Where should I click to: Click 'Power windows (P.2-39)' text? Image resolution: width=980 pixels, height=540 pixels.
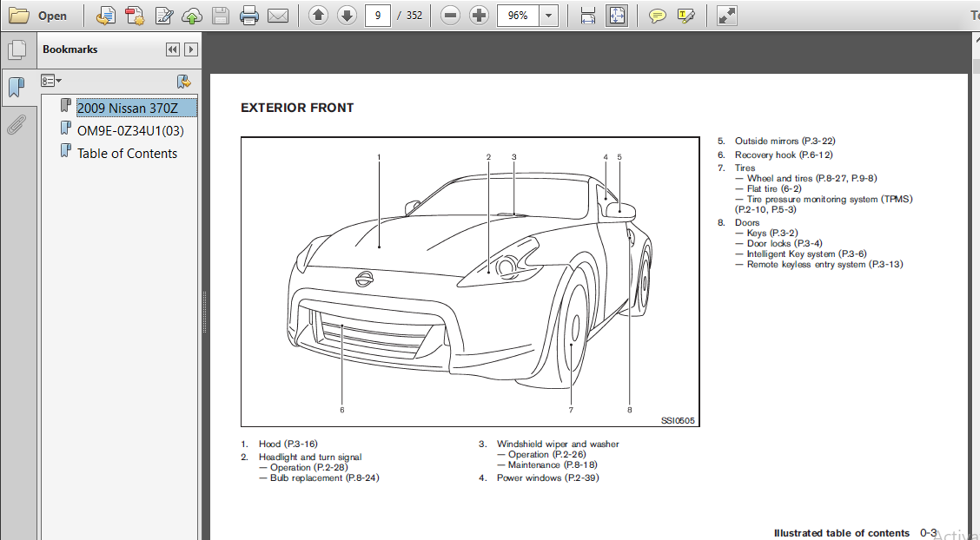(547, 477)
